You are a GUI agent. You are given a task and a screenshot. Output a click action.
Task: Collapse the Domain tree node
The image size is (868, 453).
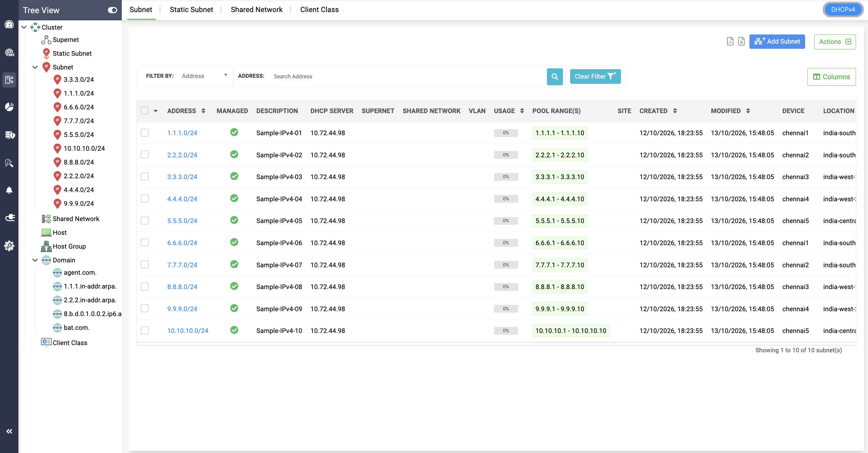(x=35, y=260)
